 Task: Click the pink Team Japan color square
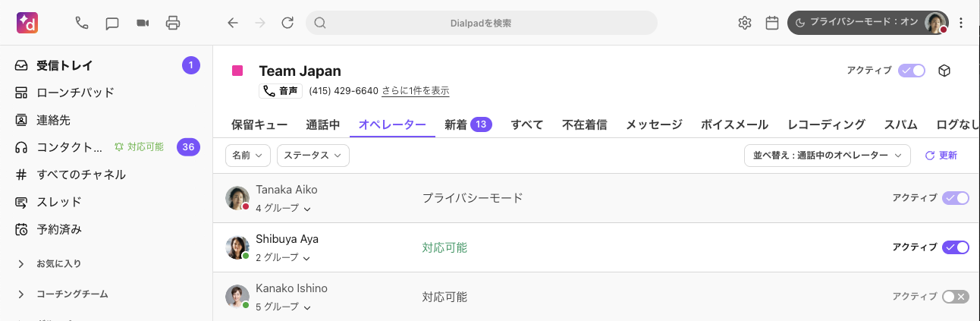point(237,71)
